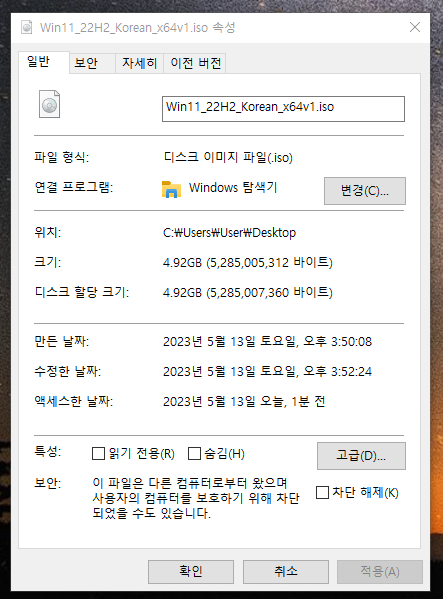443x599 pixels.
Task: Close the properties dialog
Action: coord(415,27)
